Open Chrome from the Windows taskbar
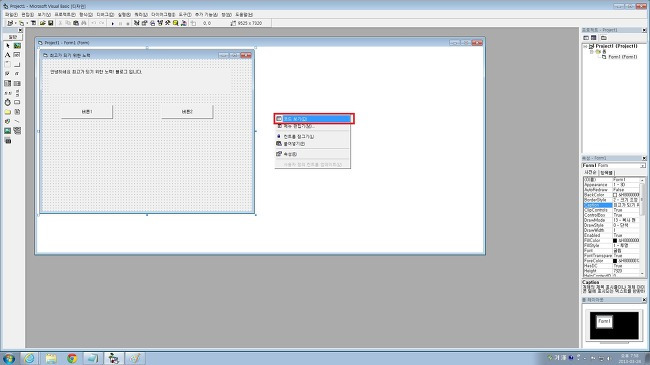The image size is (650, 365). pyautogui.click(x=72, y=358)
